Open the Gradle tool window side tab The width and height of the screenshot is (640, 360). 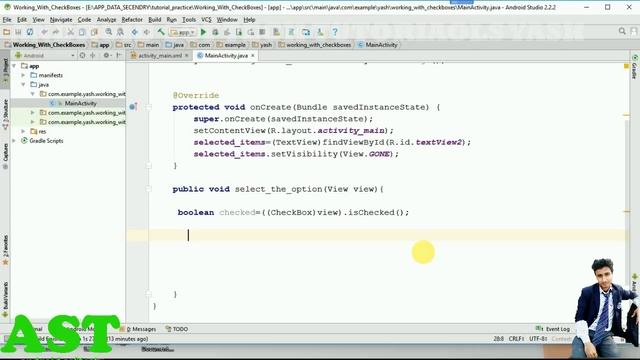click(635, 67)
